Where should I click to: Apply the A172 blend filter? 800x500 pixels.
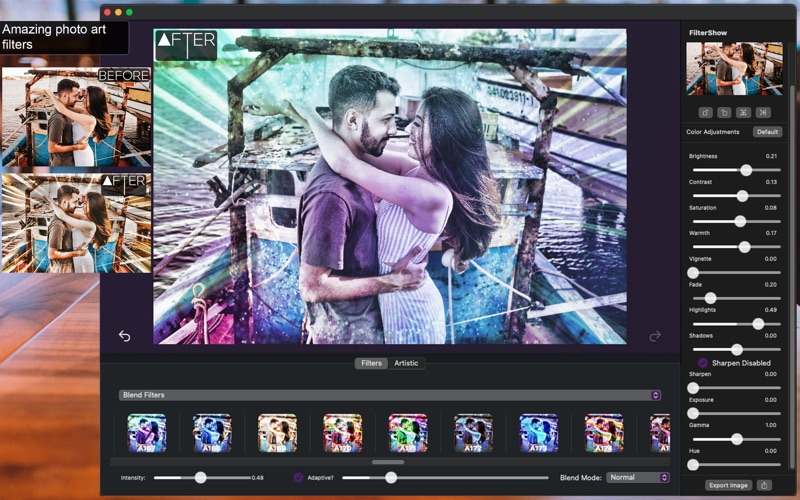click(x=473, y=433)
